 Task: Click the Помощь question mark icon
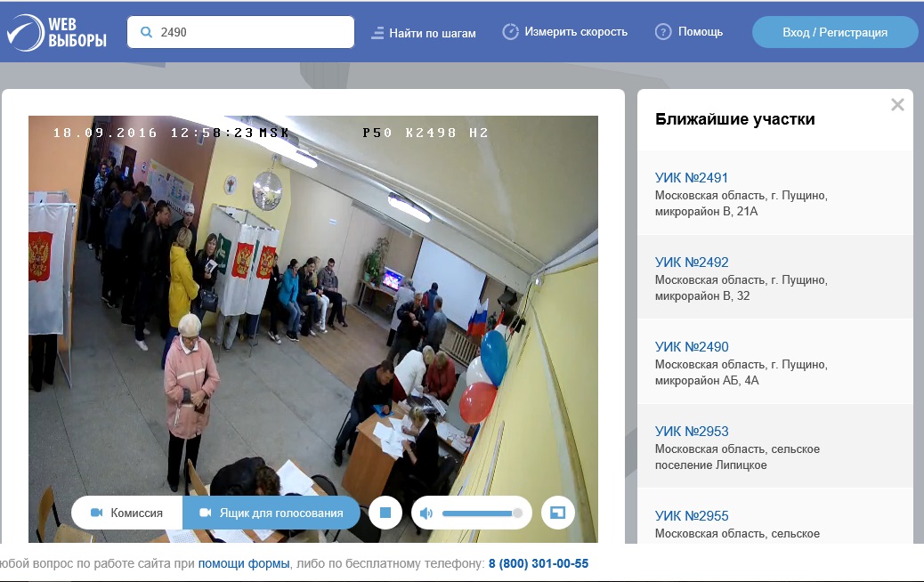point(663,32)
